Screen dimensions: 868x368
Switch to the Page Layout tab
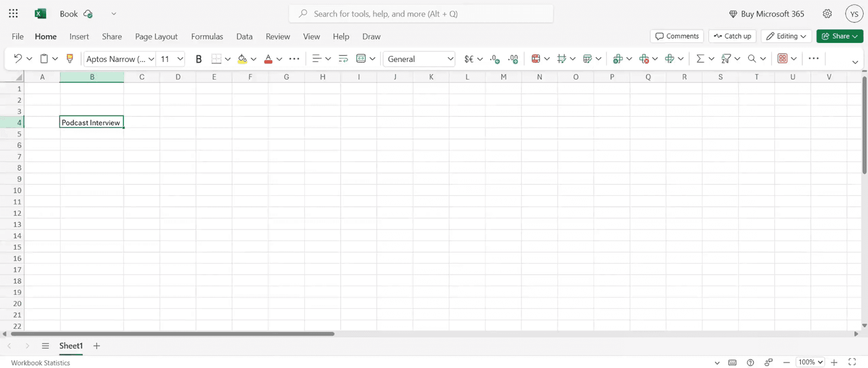(156, 36)
